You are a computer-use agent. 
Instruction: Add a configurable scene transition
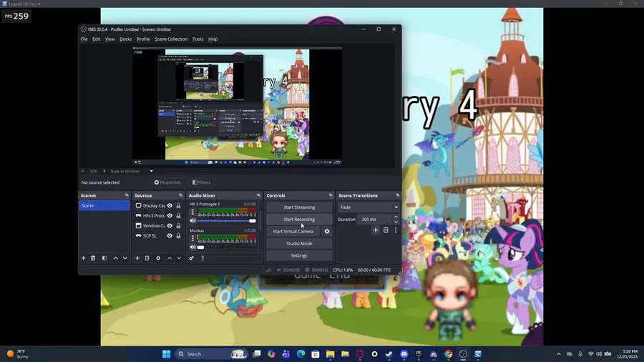pyautogui.click(x=376, y=230)
